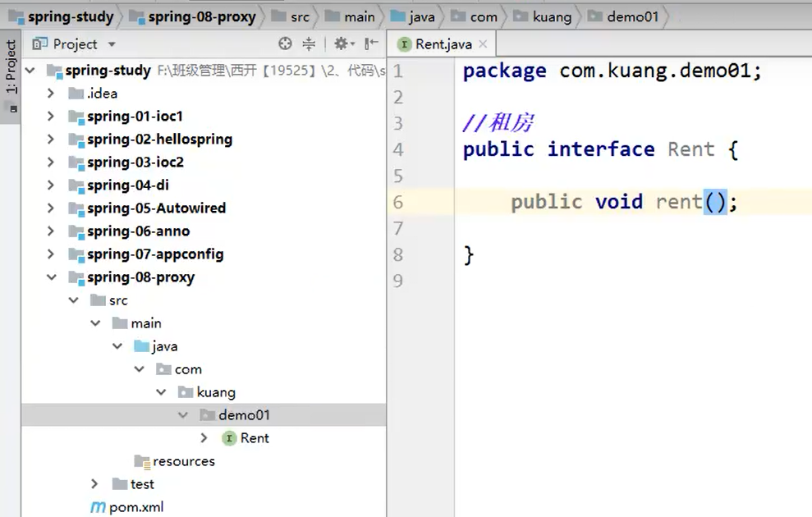
Task: Click kuang in the breadcrumb bar
Action: click(552, 16)
